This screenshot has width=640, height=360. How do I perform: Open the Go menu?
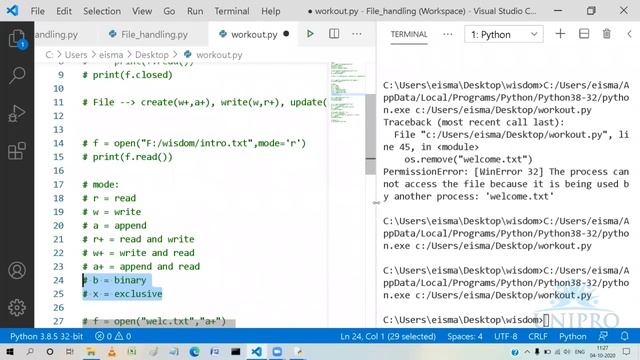[x=169, y=11]
